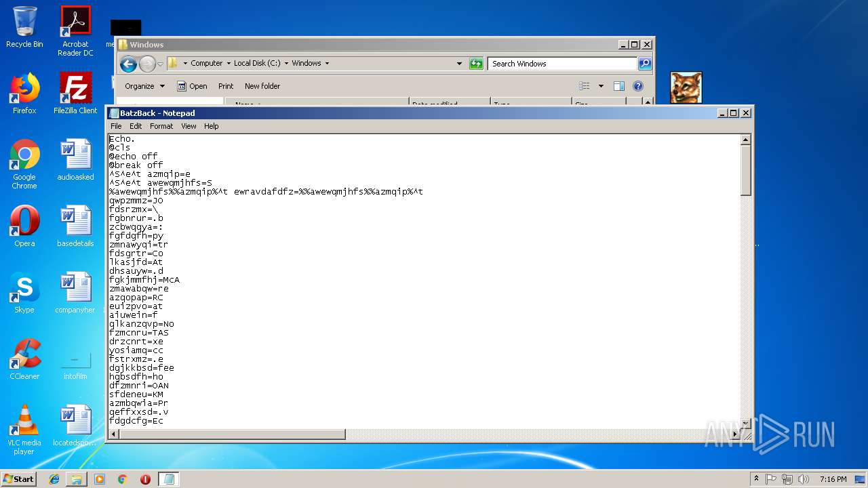
Task: Expand the Windows breadcrumb arrow
Action: tap(327, 64)
